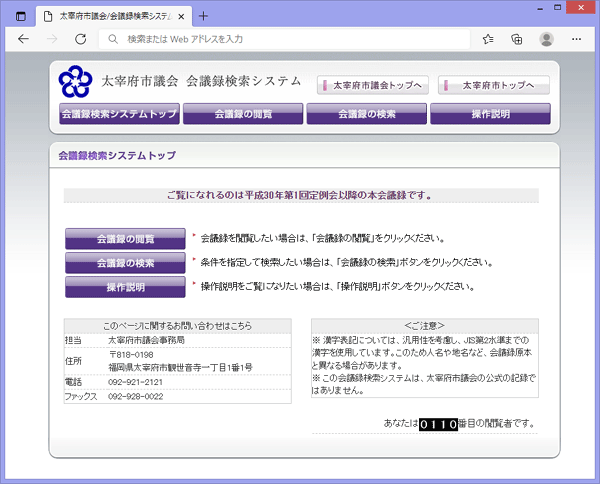
Task: Open the tab actions menu icon
Action: pos(21,16)
